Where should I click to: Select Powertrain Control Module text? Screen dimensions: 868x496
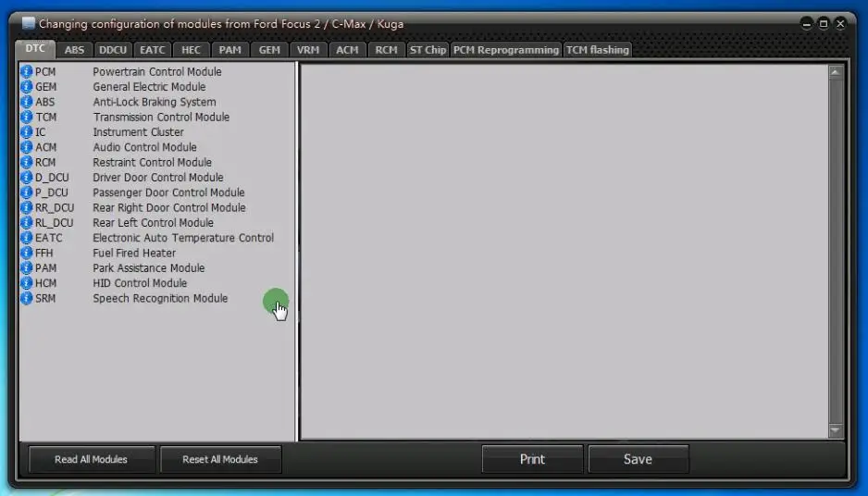(157, 71)
